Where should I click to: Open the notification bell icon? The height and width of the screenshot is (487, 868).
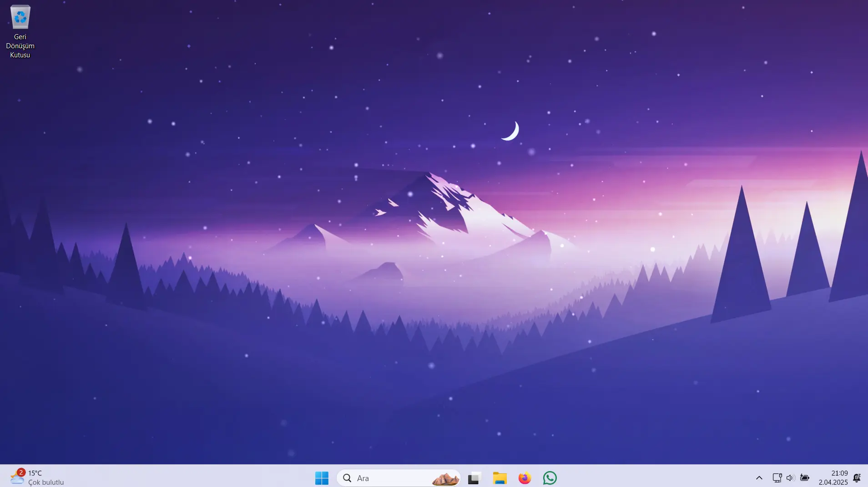tap(857, 478)
